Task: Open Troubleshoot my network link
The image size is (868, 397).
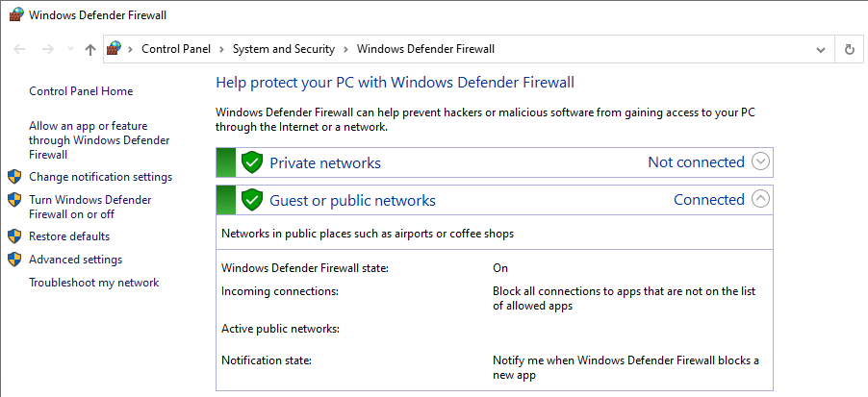Action: click(94, 283)
